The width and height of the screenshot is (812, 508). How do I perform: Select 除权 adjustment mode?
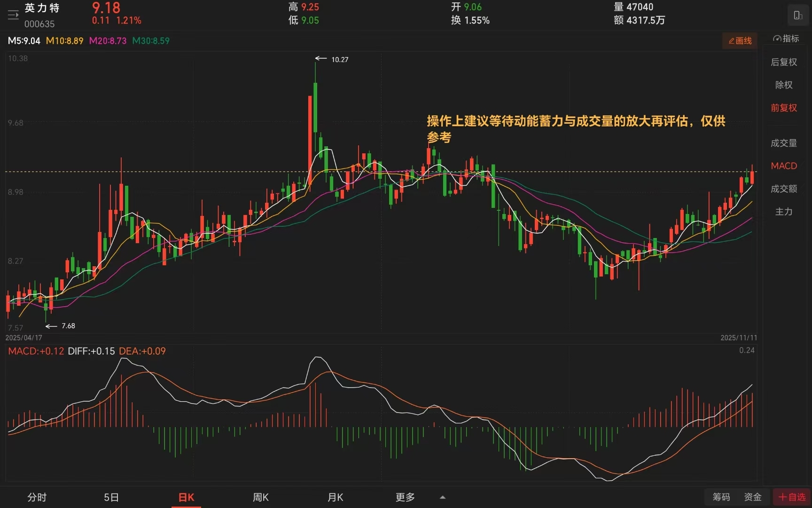(x=784, y=85)
